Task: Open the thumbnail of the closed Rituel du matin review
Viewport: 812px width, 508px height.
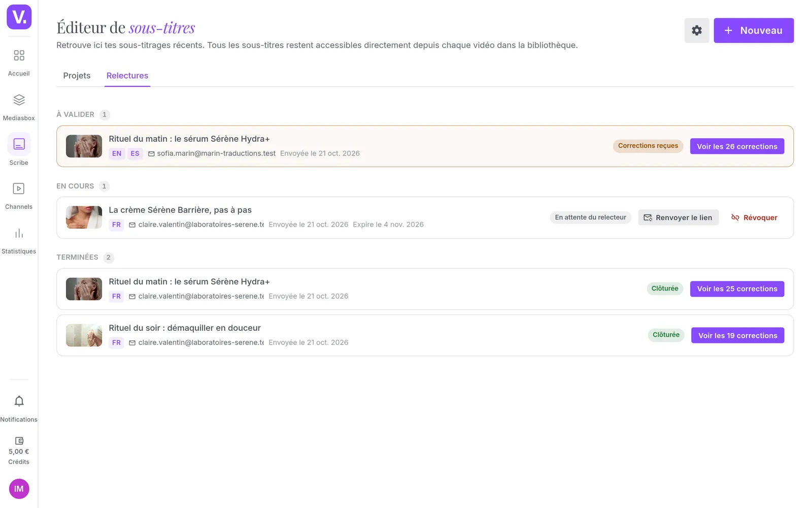Action: 84,289
